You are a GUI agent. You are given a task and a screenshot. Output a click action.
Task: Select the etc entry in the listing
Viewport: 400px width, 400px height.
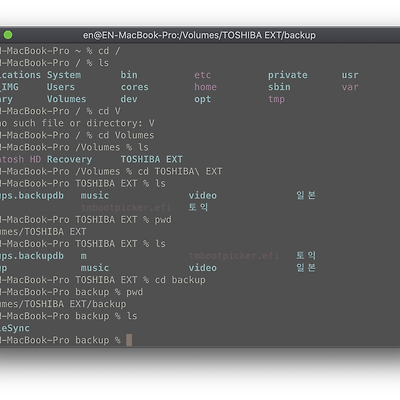pos(203,75)
